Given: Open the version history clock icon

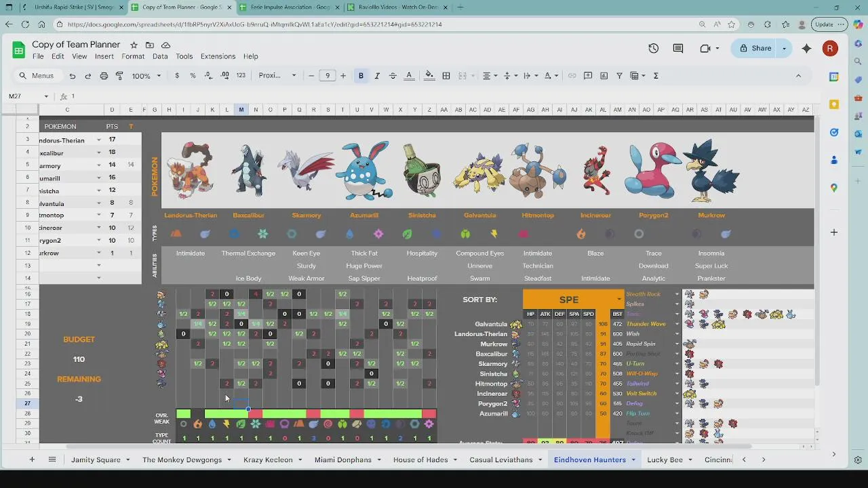Looking at the screenshot, I should [653, 48].
